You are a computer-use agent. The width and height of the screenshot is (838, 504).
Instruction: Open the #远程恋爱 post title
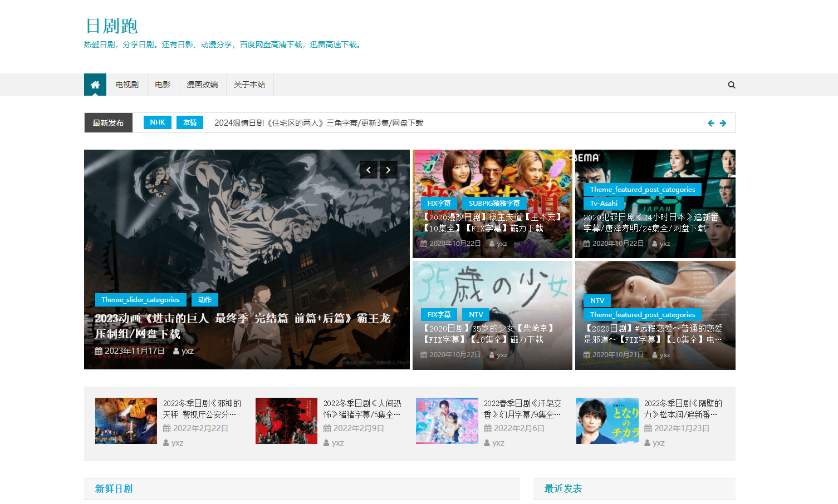pyautogui.click(x=653, y=334)
